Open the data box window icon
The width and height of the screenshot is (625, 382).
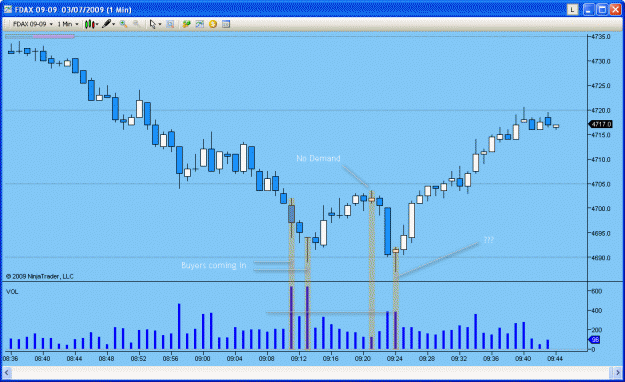(226, 24)
